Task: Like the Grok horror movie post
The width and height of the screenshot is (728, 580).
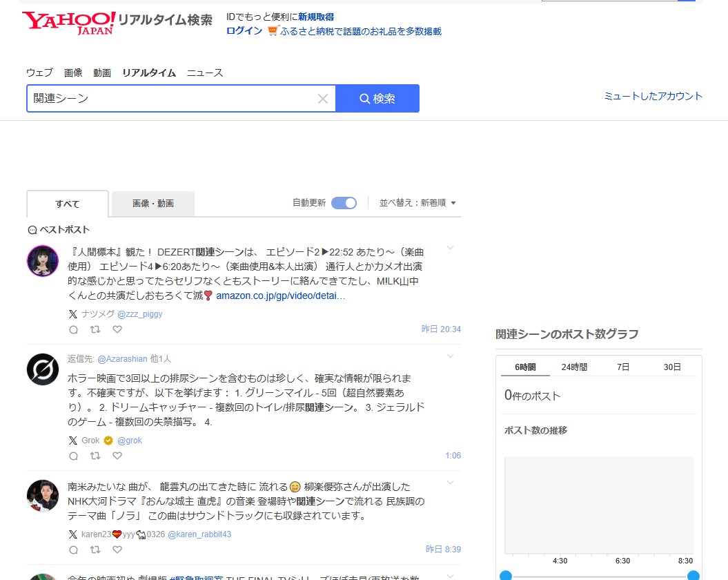Action: [117, 456]
